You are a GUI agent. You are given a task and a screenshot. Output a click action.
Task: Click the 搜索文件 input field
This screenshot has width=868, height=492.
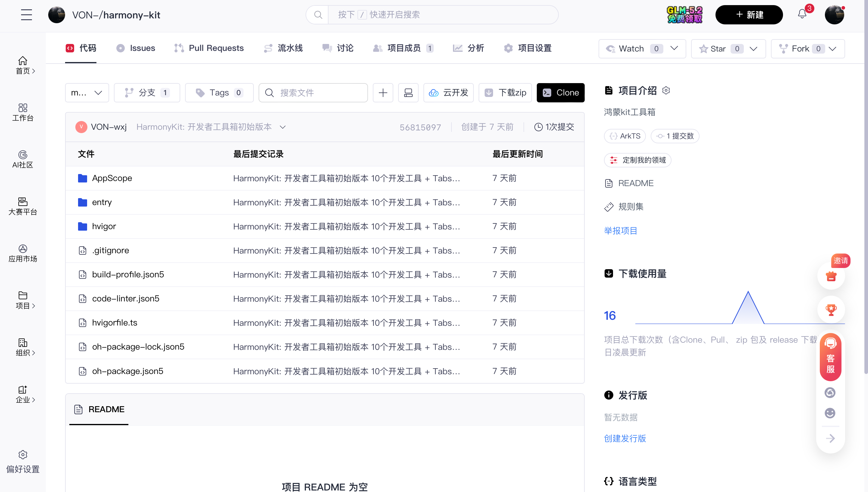coord(313,92)
